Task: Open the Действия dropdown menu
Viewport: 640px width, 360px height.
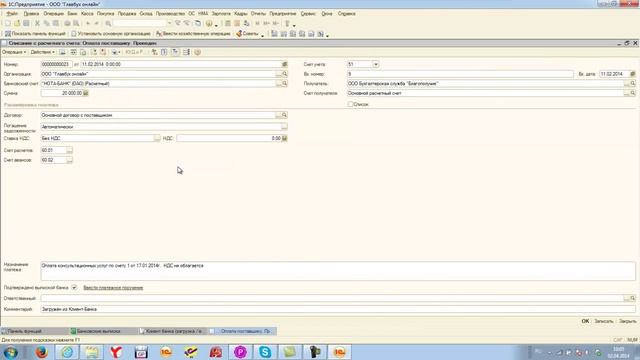Action: [42, 52]
